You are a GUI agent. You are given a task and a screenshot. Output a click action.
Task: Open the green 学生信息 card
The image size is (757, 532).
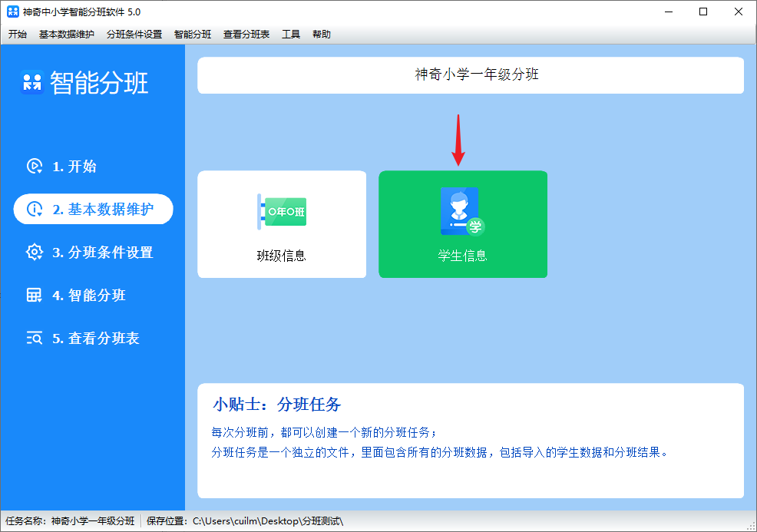click(x=463, y=224)
